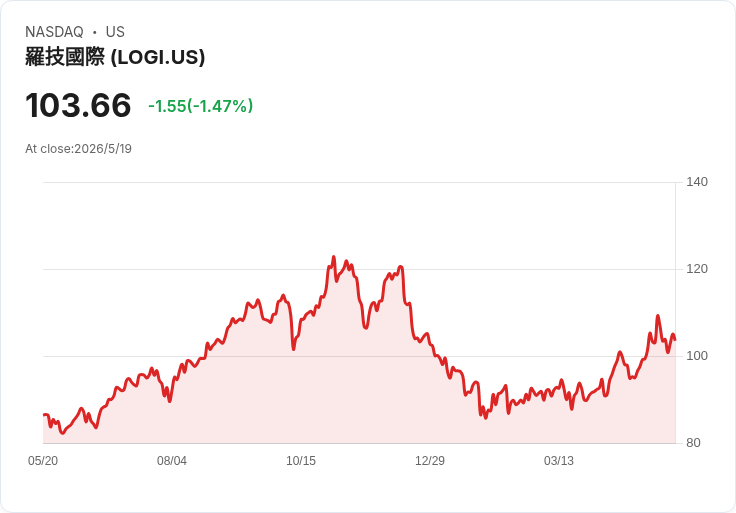This screenshot has width=736, height=513.
Task: Click the 08/04 date axis marker
Action: tap(172, 460)
